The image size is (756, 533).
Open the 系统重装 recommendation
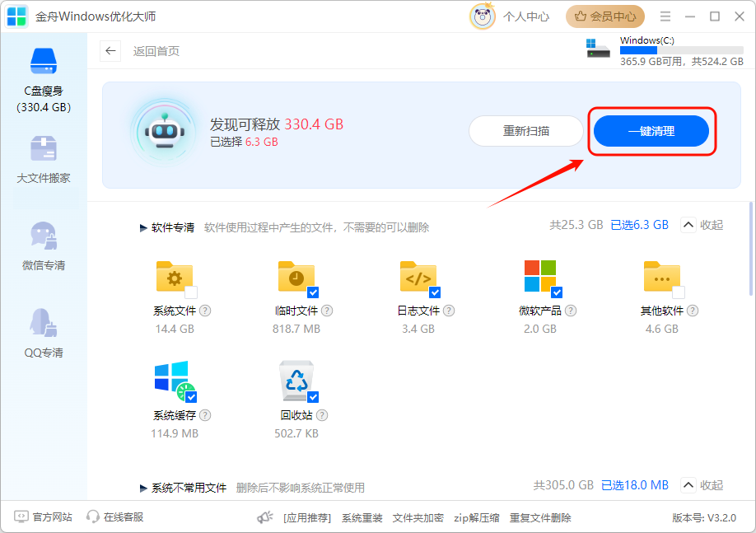[362, 517]
